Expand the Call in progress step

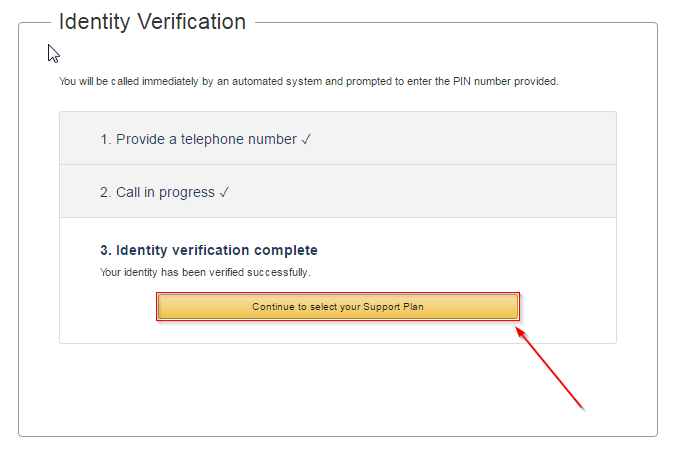pyautogui.click(x=338, y=191)
